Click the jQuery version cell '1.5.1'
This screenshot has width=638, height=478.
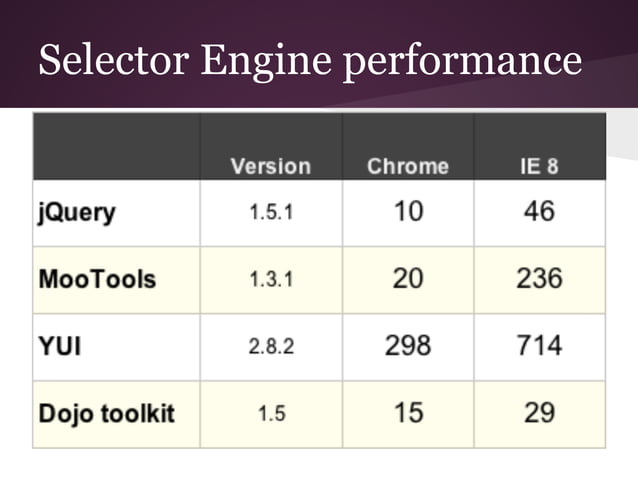(270, 213)
